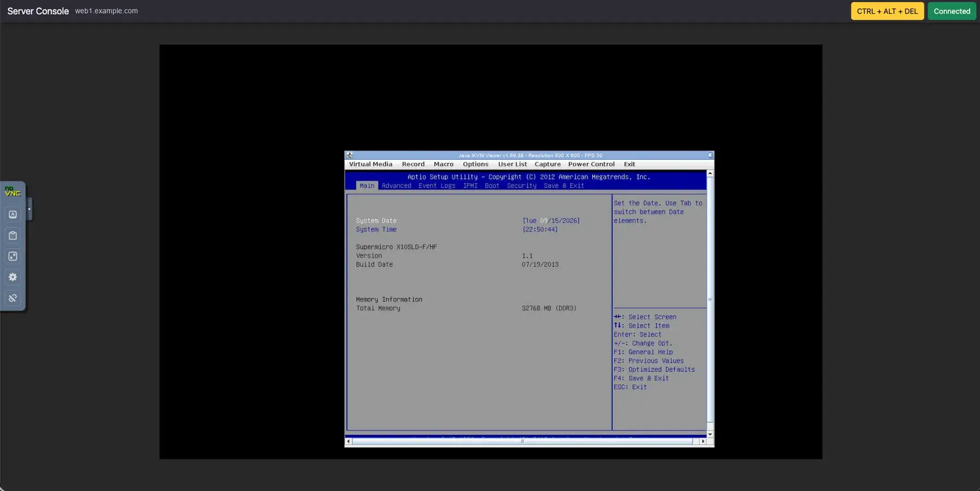Open the noVNC clipboard panel
Image resolution: width=980 pixels, height=491 pixels.
(13, 235)
